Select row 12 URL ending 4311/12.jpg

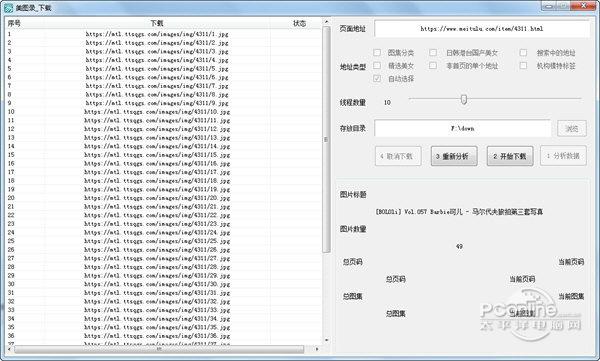157,129
